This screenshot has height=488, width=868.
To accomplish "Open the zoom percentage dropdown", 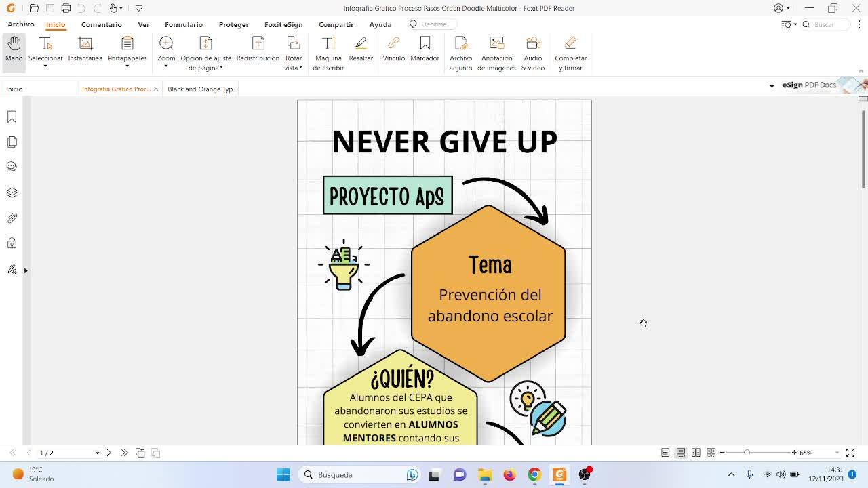I will tap(837, 453).
